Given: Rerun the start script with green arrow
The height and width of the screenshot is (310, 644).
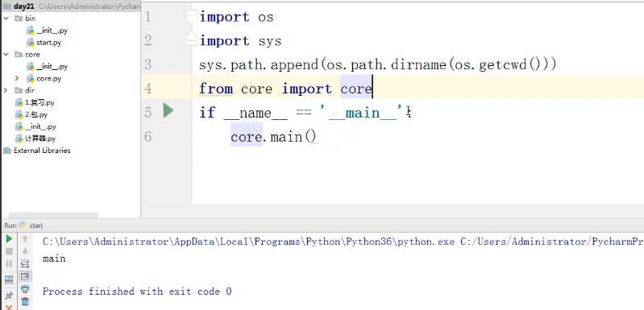Looking at the screenshot, I should pyautogui.click(x=9, y=239).
